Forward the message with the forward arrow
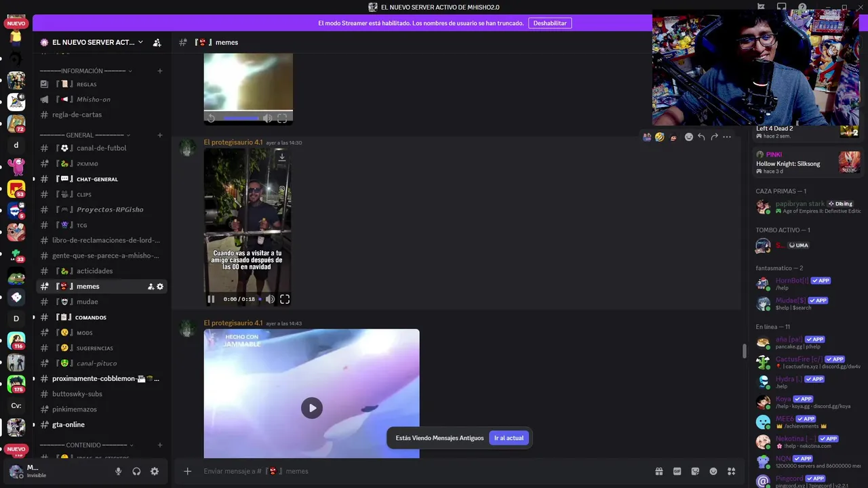Image resolution: width=868 pixels, height=488 pixels. coord(714,137)
